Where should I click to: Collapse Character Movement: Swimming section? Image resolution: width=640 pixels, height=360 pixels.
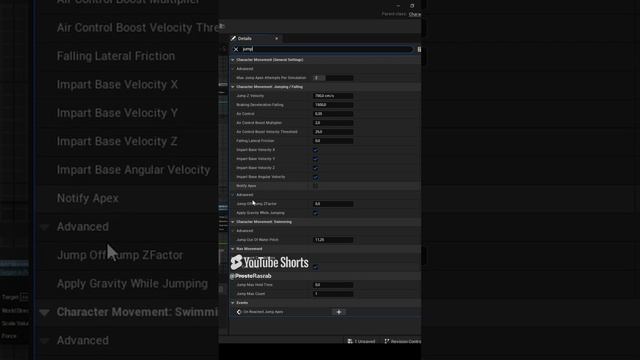233,222
